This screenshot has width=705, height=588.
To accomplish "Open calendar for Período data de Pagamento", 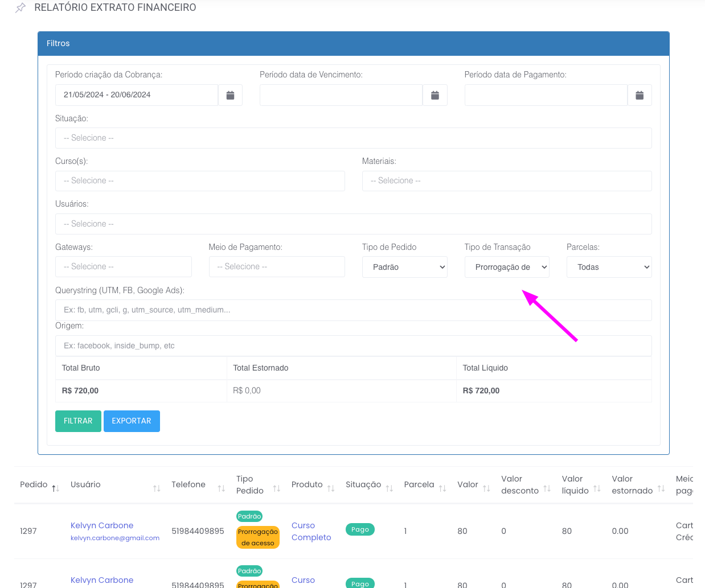I will tap(640, 95).
